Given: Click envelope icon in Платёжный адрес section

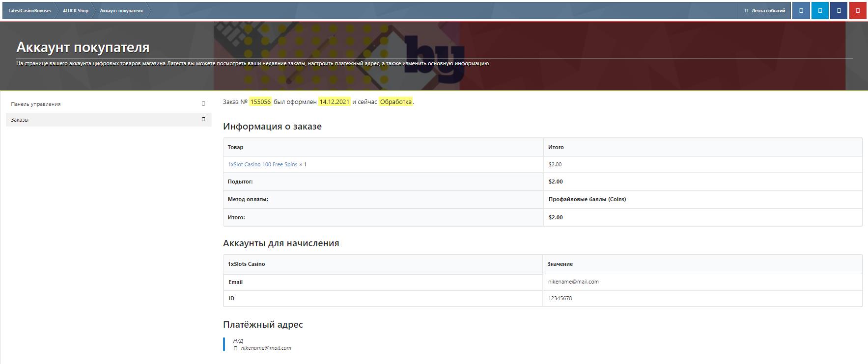Looking at the screenshot, I should coord(236,348).
